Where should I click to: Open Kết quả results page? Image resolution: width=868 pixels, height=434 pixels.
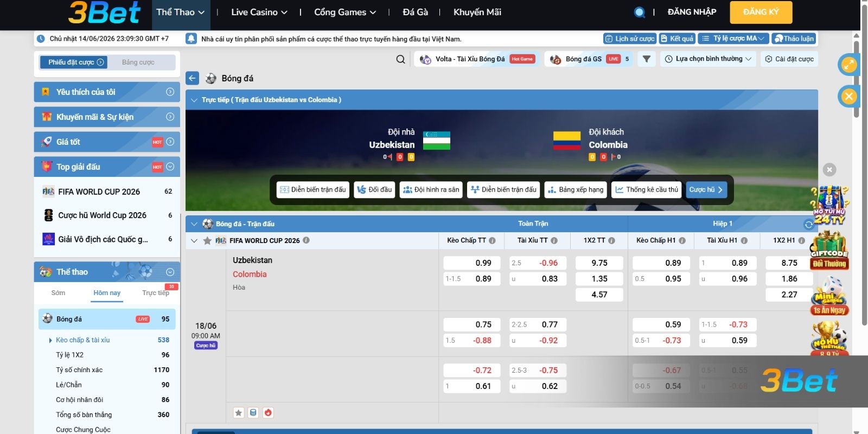tap(677, 39)
